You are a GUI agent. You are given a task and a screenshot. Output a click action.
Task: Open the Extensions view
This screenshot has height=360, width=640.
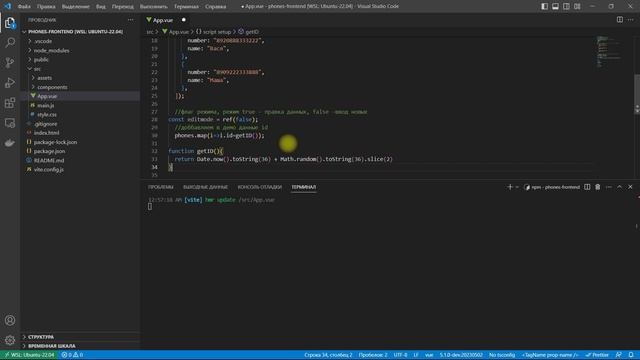(x=10, y=103)
